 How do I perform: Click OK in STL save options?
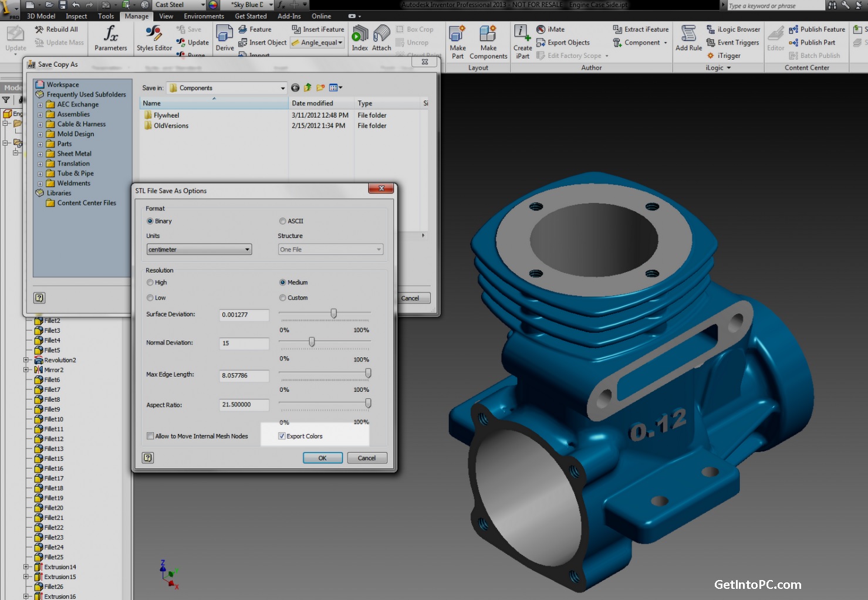(322, 457)
